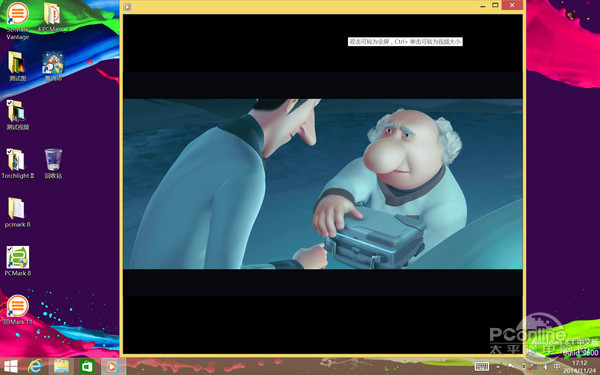
Task: Click the taskbar video player button
Action: click(112, 367)
